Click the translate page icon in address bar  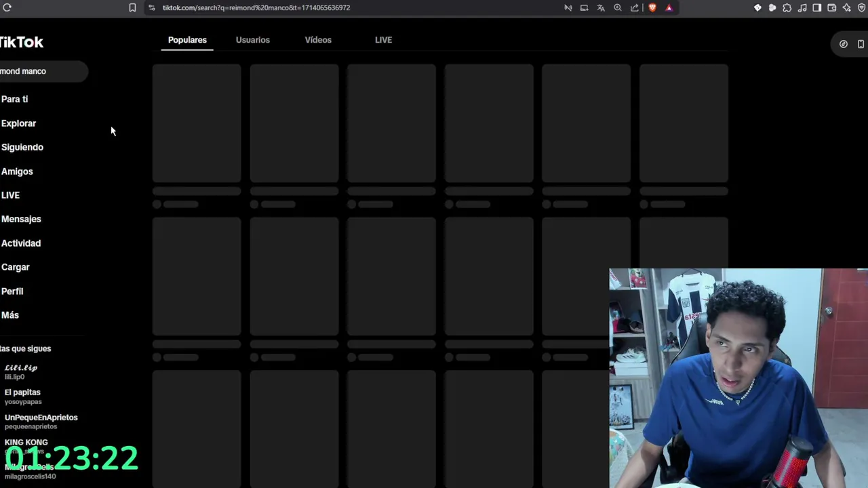pos(601,7)
